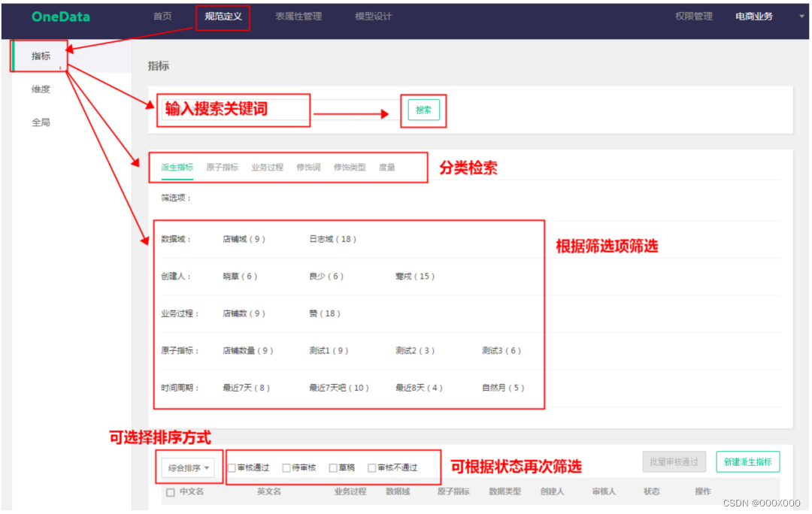This screenshot has width=812, height=514.
Task: Tick the 审核不通过 checkbox
Action: (371, 468)
